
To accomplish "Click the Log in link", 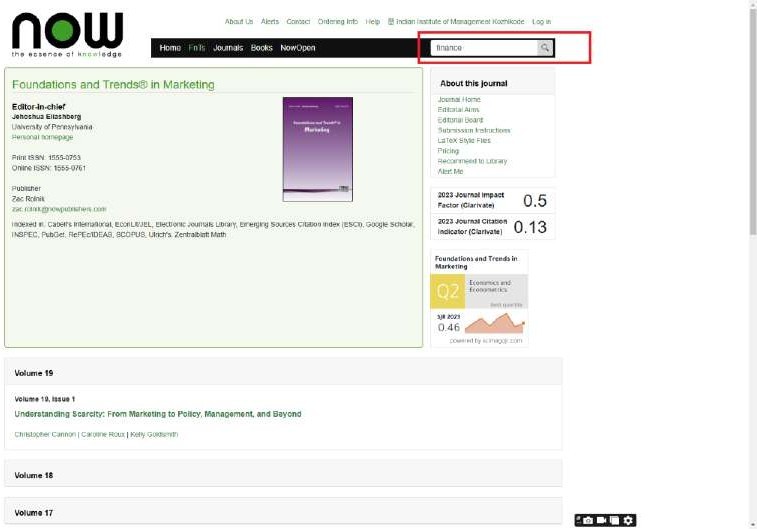I will pyautogui.click(x=541, y=21).
